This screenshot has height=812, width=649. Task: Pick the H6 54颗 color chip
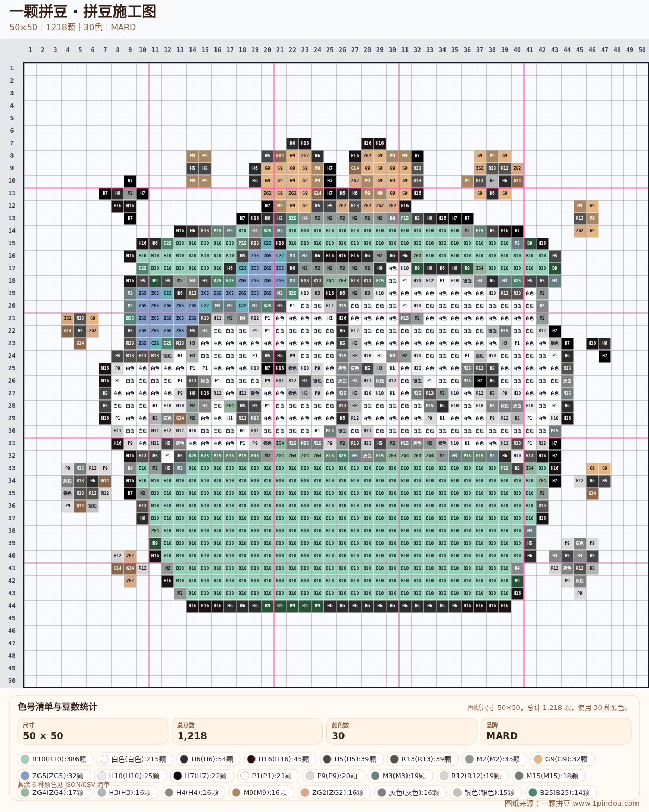[208, 759]
